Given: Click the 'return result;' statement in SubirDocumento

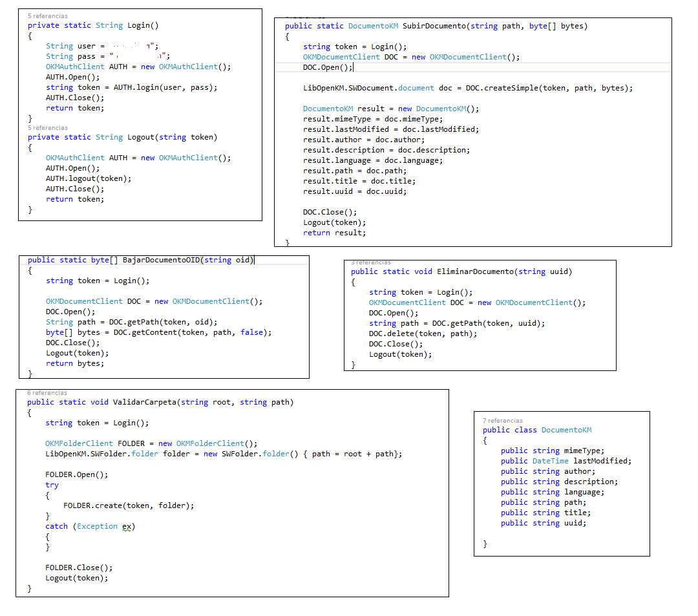Looking at the screenshot, I should (334, 233).
